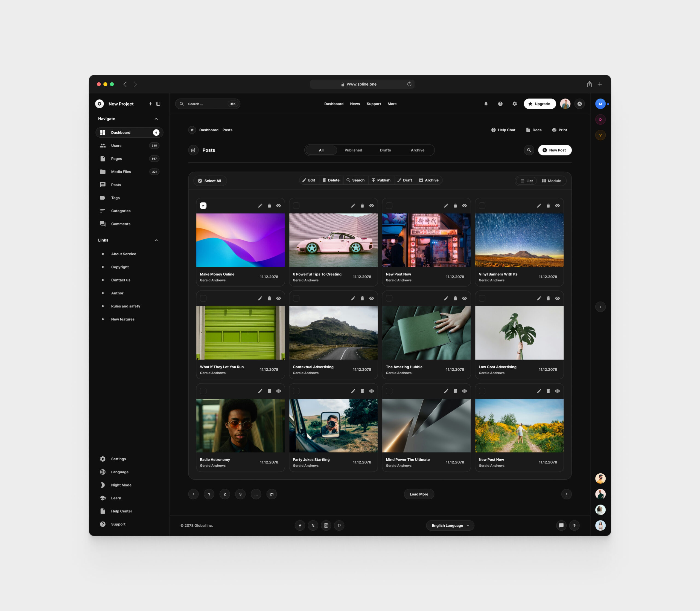This screenshot has height=611, width=700.
Task: Switch to the Published tab
Action: pyautogui.click(x=353, y=150)
